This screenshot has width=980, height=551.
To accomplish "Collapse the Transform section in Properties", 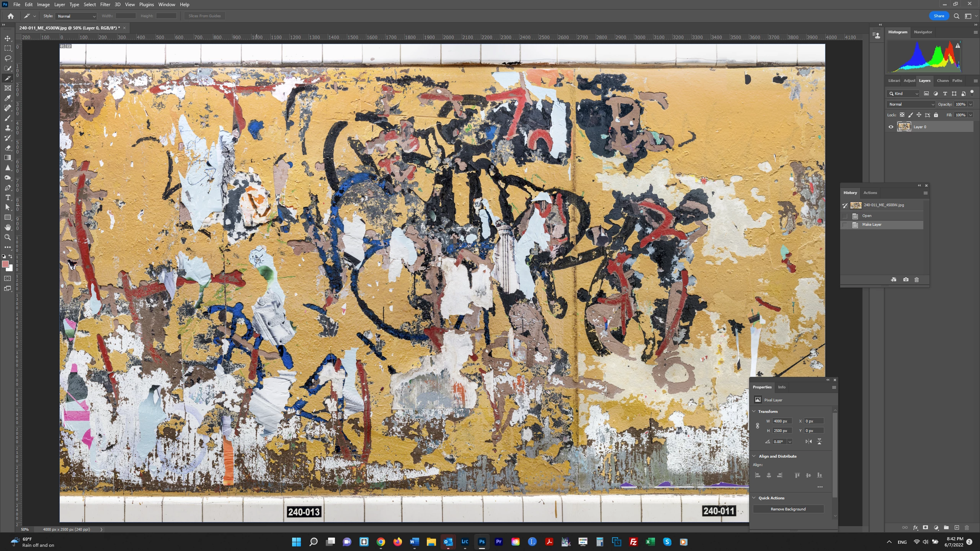I will click(754, 411).
